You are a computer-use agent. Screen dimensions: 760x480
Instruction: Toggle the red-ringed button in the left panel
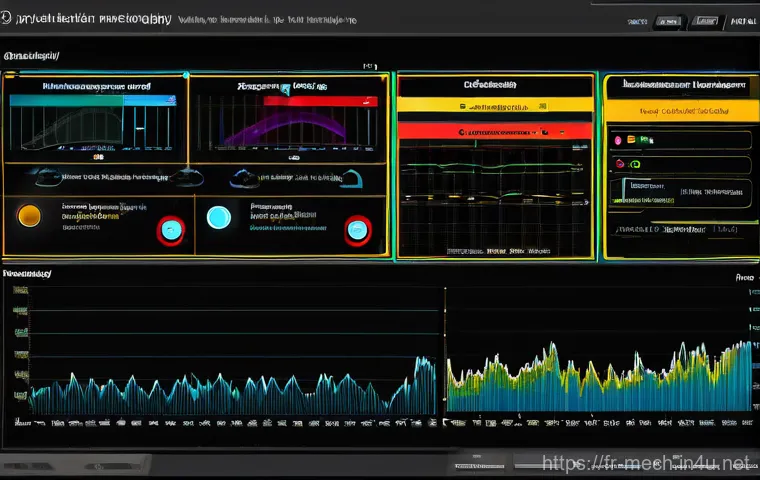pos(171,230)
